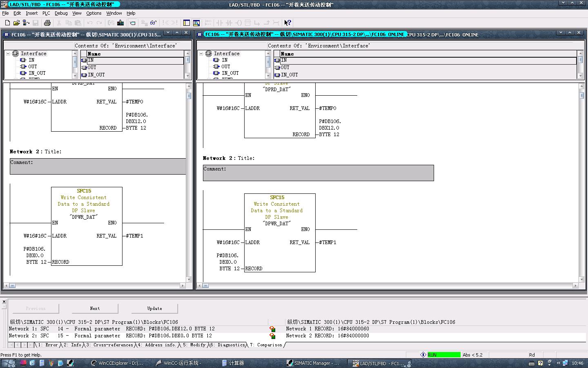Click the right ONLINE window's vertical scrollbar thumb
The height and width of the screenshot is (368, 588).
pyautogui.click(x=581, y=95)
